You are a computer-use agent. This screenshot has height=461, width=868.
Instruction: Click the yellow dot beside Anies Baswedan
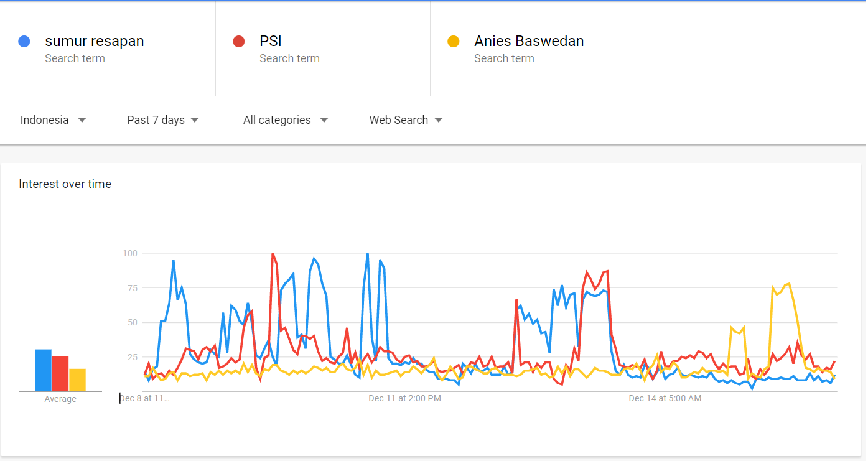[454, 42]
